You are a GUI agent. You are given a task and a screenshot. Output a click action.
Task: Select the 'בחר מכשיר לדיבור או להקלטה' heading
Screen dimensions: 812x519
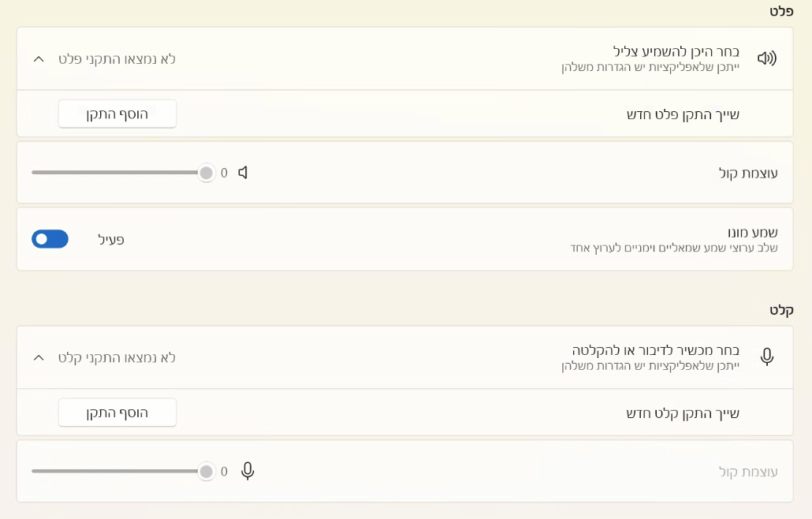[x=655, y=349]
